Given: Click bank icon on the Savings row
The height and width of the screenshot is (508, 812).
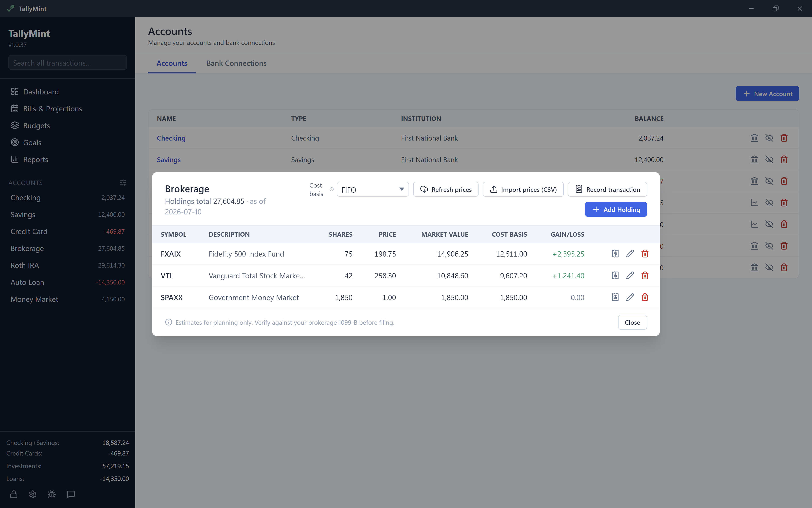Looking at the screenshot, I should pyautogui.click(x=754, y=160).
